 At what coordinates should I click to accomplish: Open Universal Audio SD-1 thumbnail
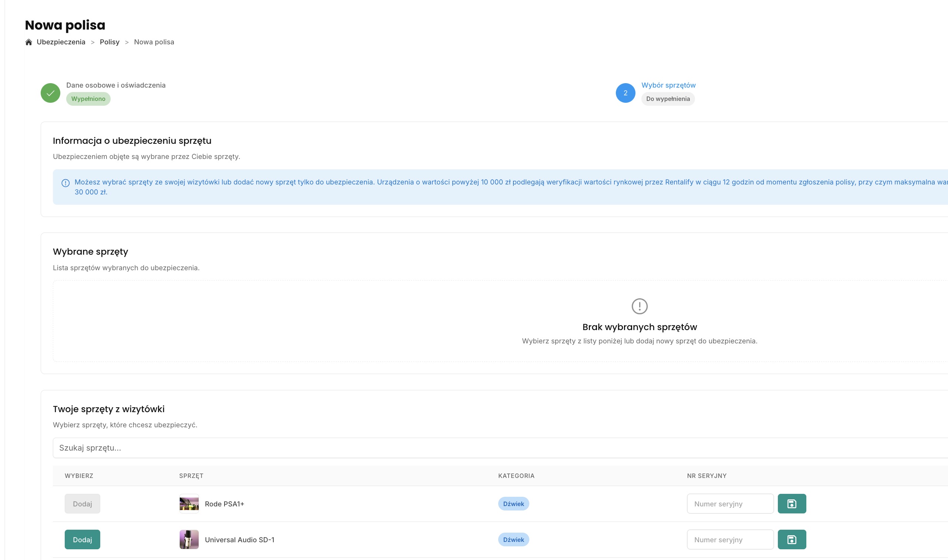tap(189, 539)
